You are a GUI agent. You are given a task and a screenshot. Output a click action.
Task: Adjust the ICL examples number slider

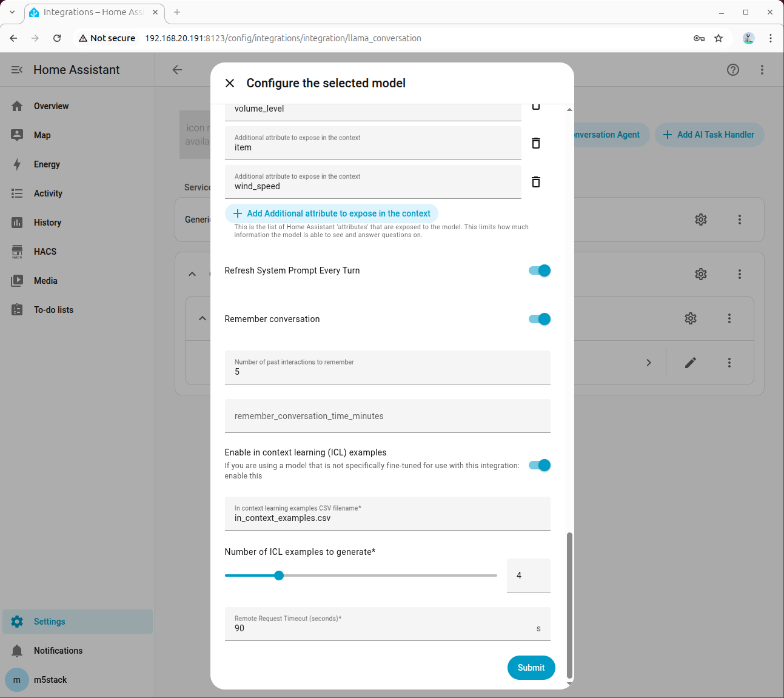[279, 576]
